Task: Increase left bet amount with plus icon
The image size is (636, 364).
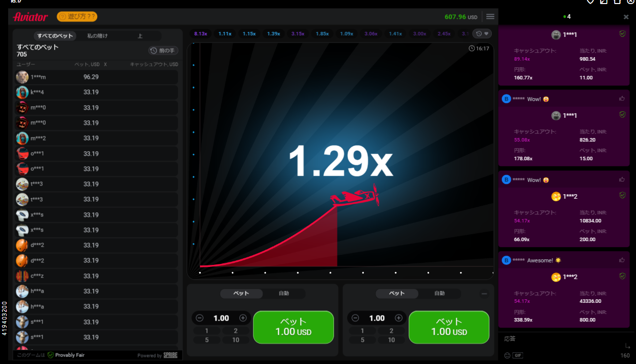Action: pos(243,318)
